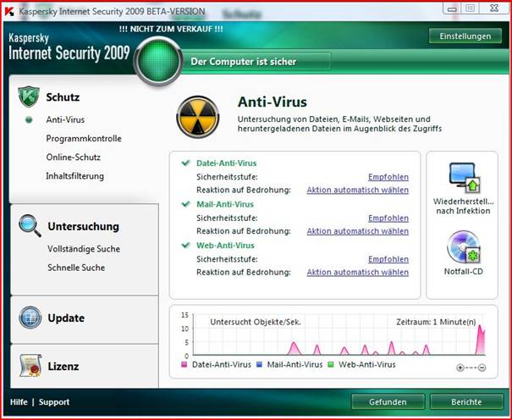Select Anti-Virus in the Schutz menu
The height and width of the screenshot is (420, 512).
(x=65, y=120)
